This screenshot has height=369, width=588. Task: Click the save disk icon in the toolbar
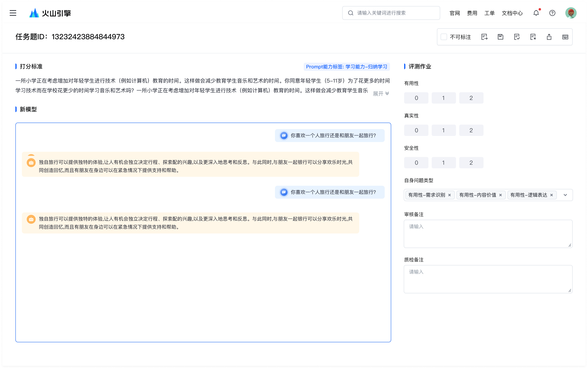pos(501,37)
